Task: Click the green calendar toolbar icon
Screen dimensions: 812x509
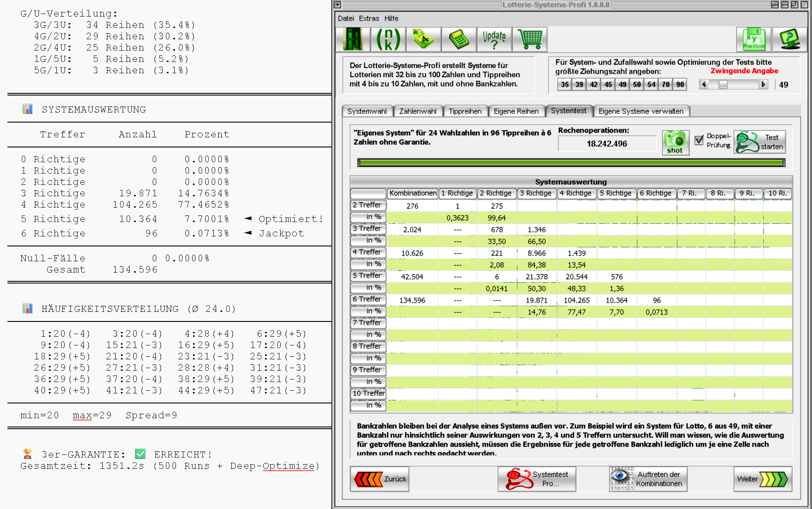Action: click(x=423, y=40)
